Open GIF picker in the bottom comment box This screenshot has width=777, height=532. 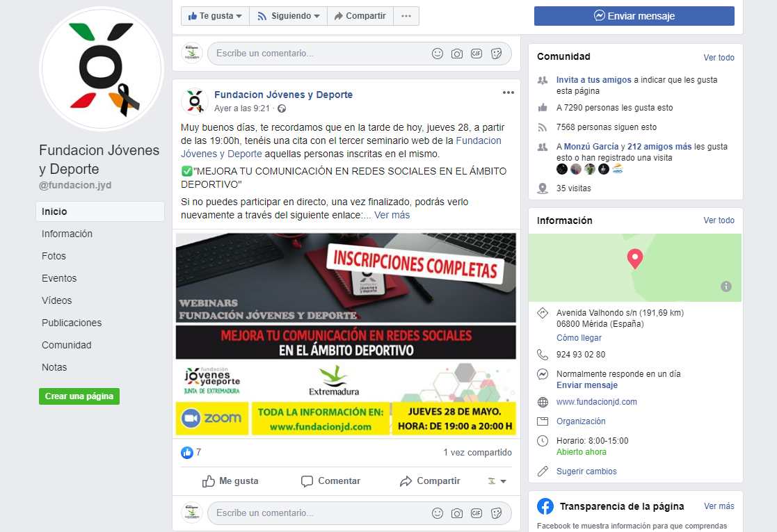(x=476, y=513)
